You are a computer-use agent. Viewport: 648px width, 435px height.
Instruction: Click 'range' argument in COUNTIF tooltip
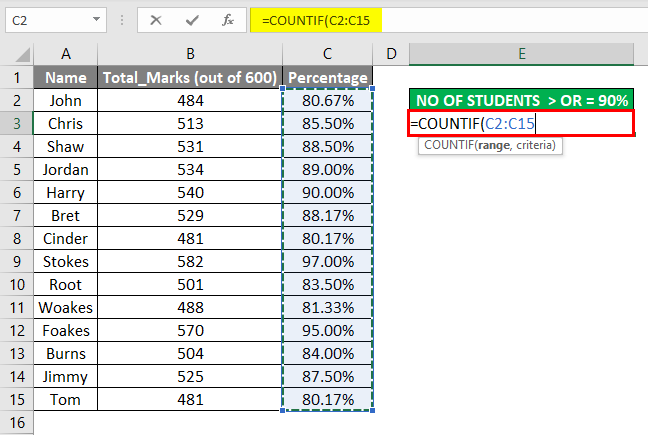pos(493,145)
